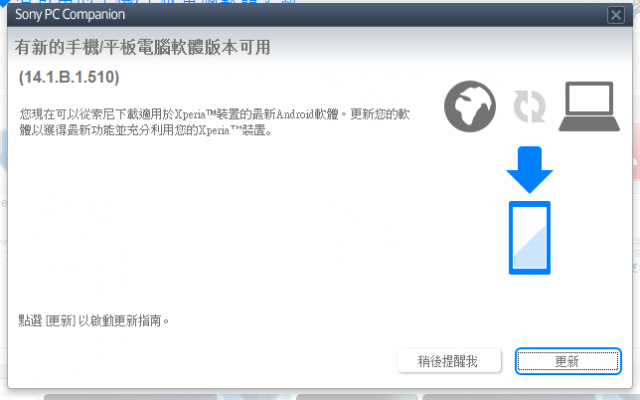
Task: Click the blue phone device icon
Action: click(x=529, y=238)
